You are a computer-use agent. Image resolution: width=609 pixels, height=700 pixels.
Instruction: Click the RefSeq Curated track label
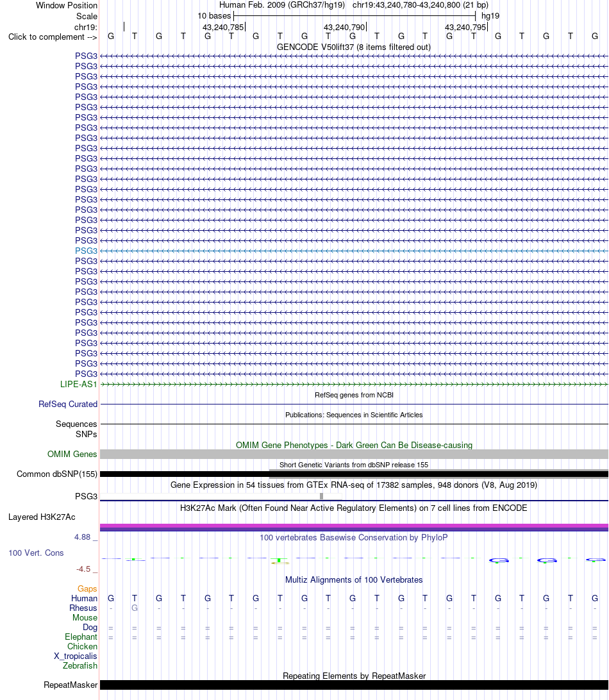coord(68,404)
